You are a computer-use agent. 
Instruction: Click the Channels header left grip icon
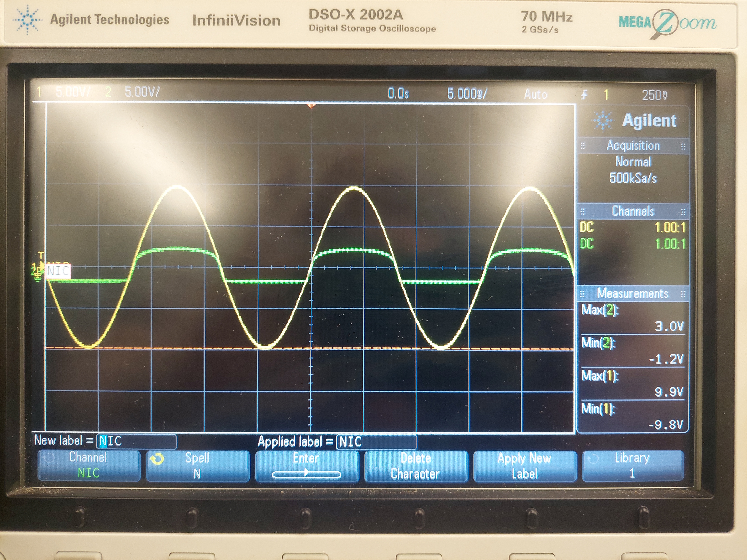[583, 212]
